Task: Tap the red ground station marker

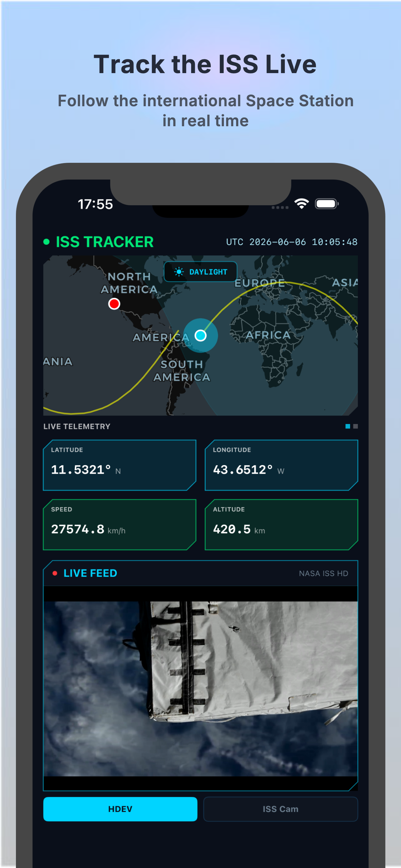Action: [114, 304]
